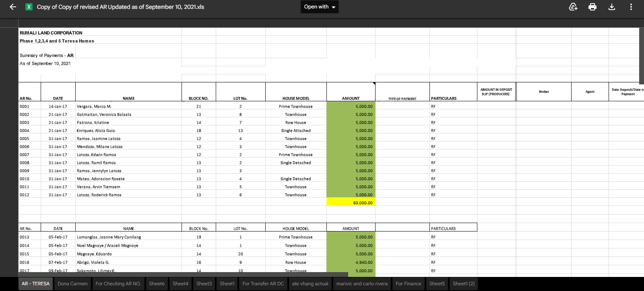The image size is (644, 291).
Task: Expand the Open with dropdown
Action: click(x=320, y=7)
